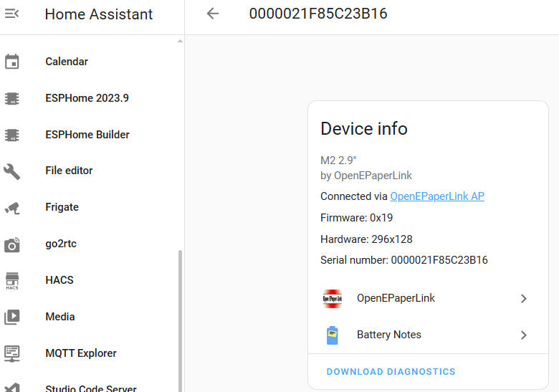This screenshot has width=559, height=392.
Task: Click the MQTT Explorer monitor icon
Action: point(11,354)
